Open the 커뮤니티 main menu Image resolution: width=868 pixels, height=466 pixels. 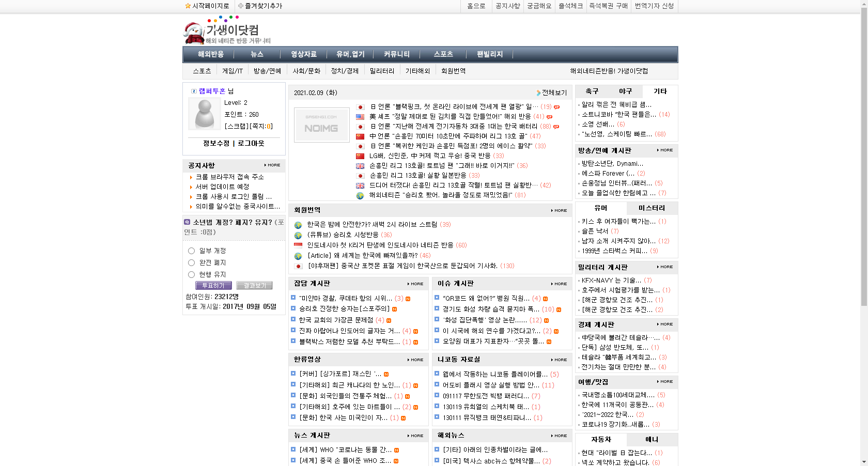(x=397, y=54)
